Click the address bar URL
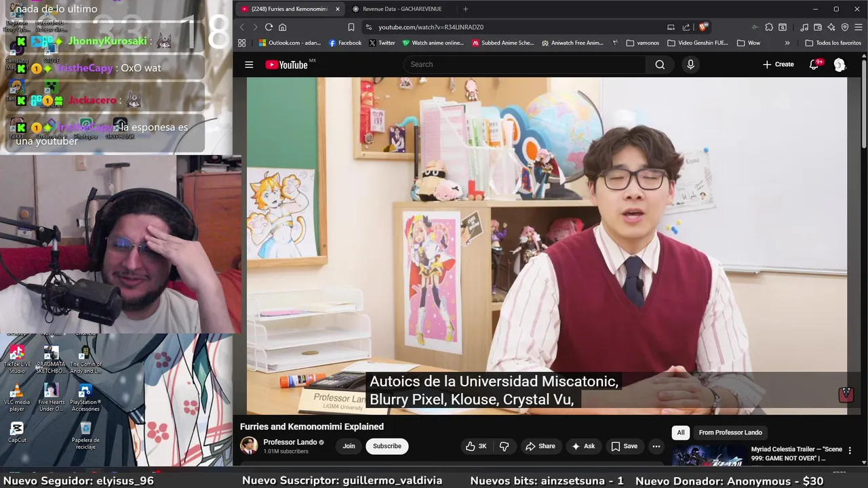Viewport: 868px width, 488px height. [431, 27]
